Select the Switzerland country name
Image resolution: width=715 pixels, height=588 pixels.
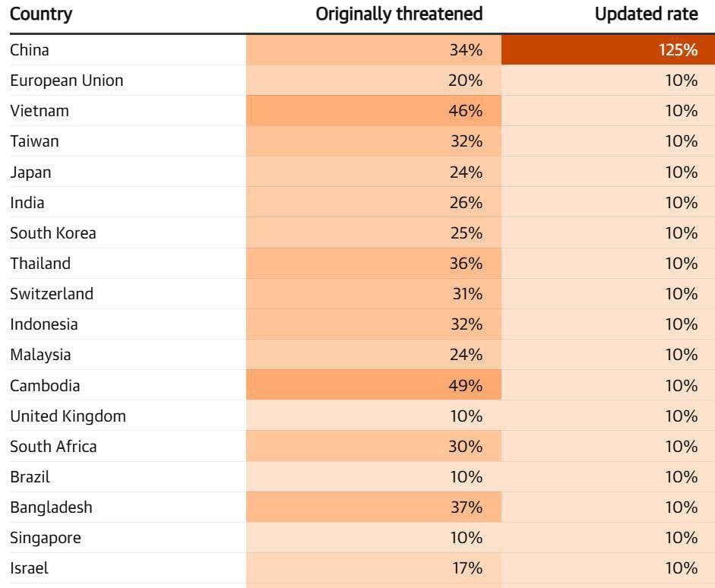pos(52,294)
